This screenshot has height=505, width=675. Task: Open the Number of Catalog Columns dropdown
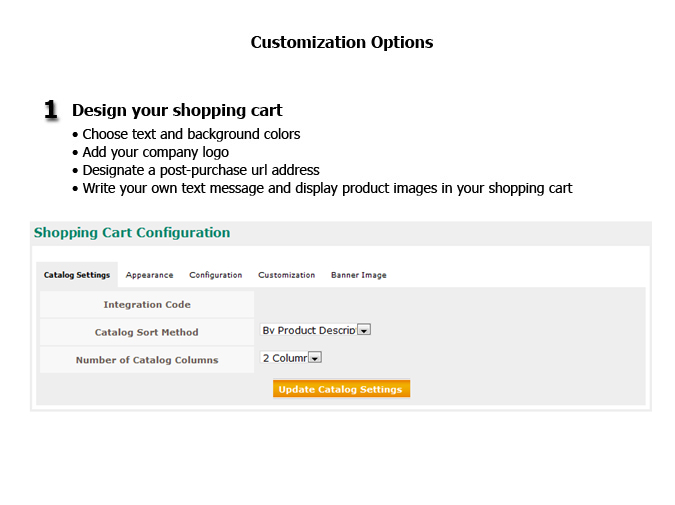(x=314, y=358)
